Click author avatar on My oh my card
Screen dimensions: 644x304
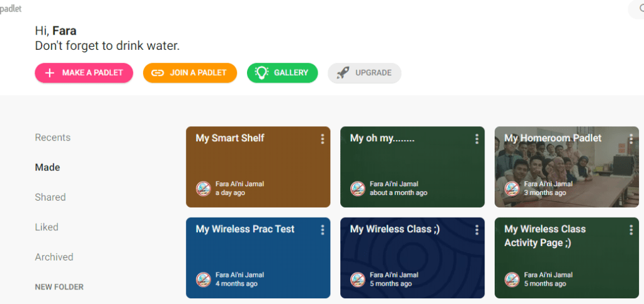coord(357,189)
